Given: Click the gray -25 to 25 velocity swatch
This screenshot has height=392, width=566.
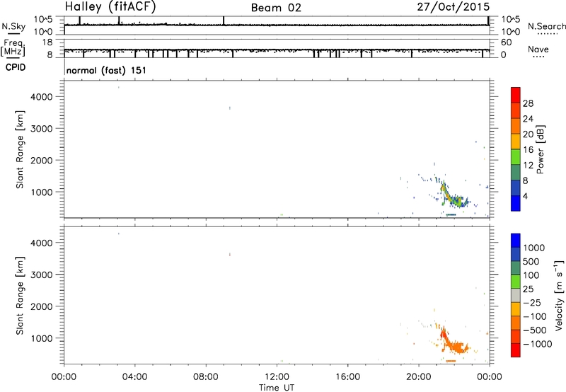Looking at the screenshot, I should [516, 296].
